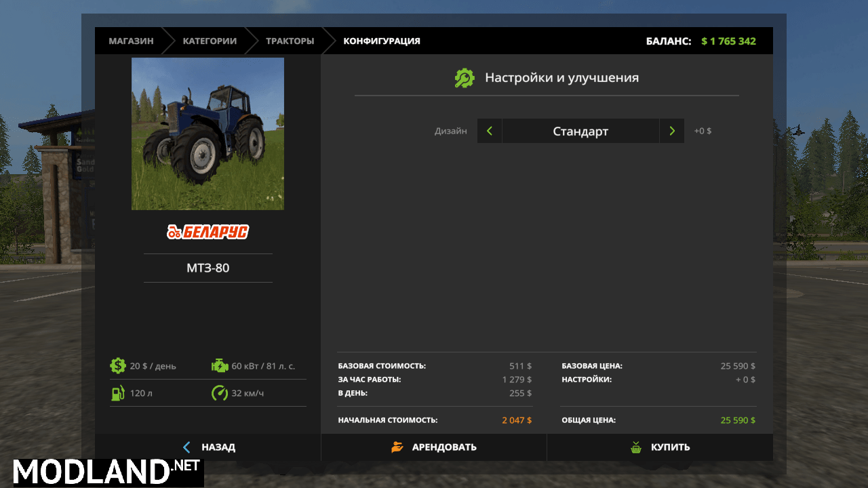
Task: Select next design with right arrow
Action: [x=672, y=131]
